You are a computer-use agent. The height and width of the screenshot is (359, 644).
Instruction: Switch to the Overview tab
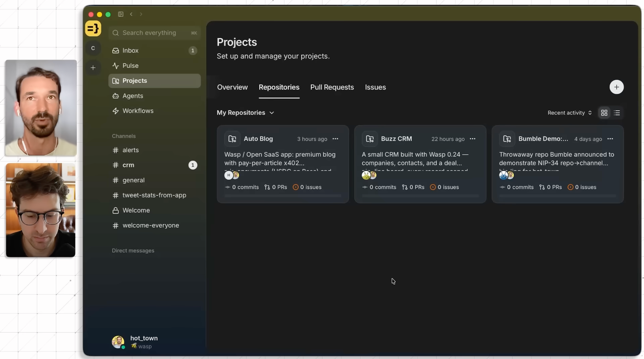pos(232,87)
